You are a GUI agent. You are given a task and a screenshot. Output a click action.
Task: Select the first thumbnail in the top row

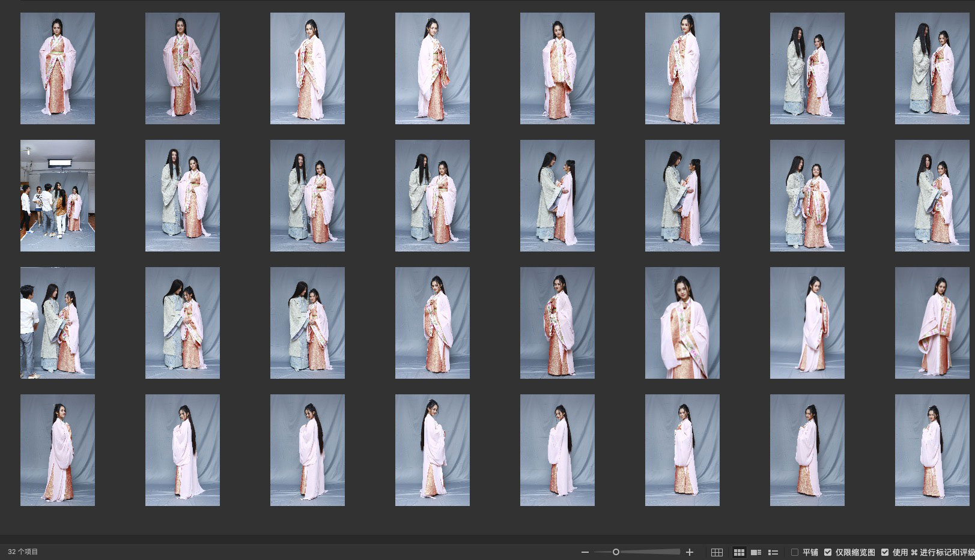pyautogui.click(x=58, y=68)
